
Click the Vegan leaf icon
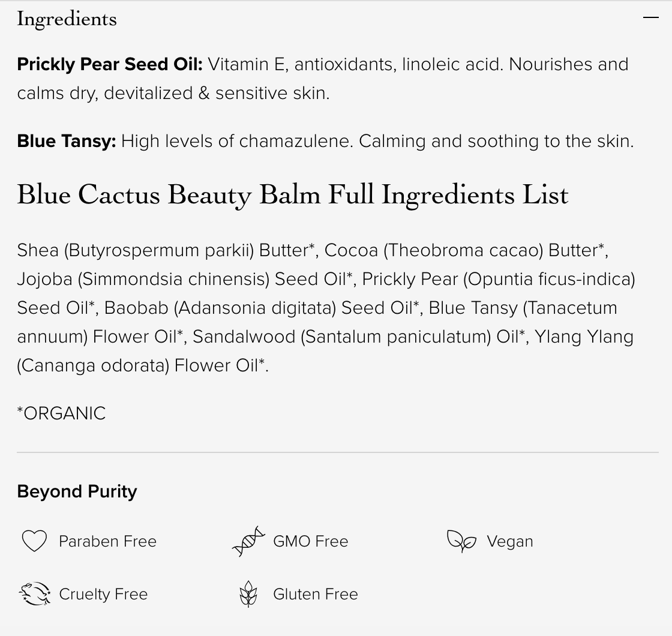point(461,541)
